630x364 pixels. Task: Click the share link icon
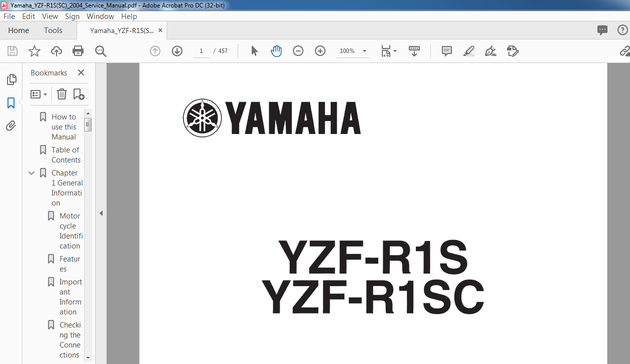click(624, 51)
